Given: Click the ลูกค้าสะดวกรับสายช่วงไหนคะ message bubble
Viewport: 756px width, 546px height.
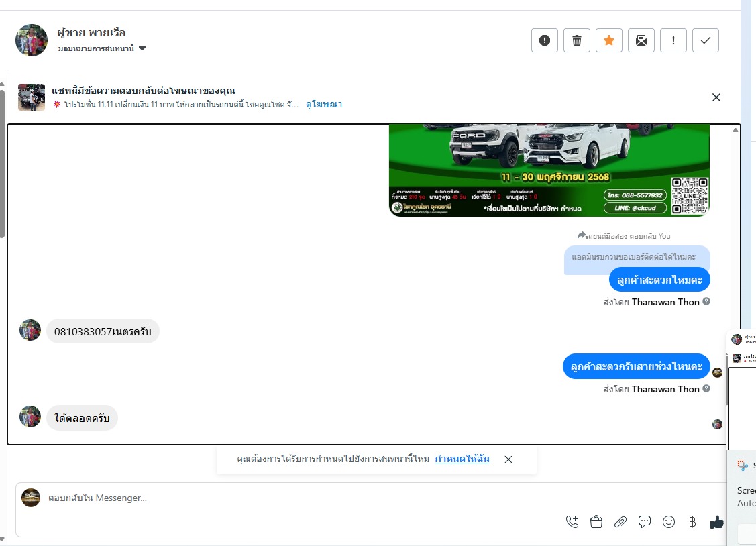Looking at the screenshot, I should (x=637, y=366).
